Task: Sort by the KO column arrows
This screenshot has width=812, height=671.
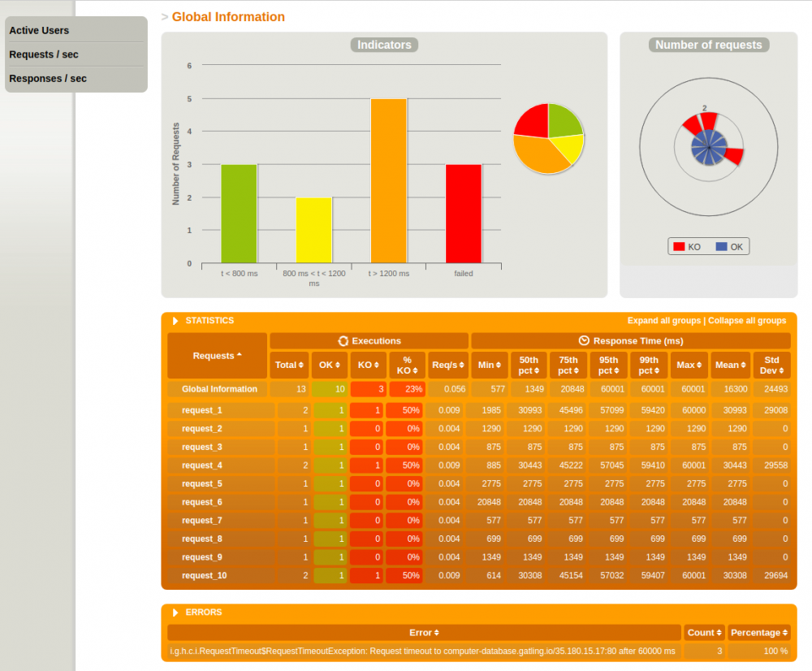Action: tap(377, 365)
